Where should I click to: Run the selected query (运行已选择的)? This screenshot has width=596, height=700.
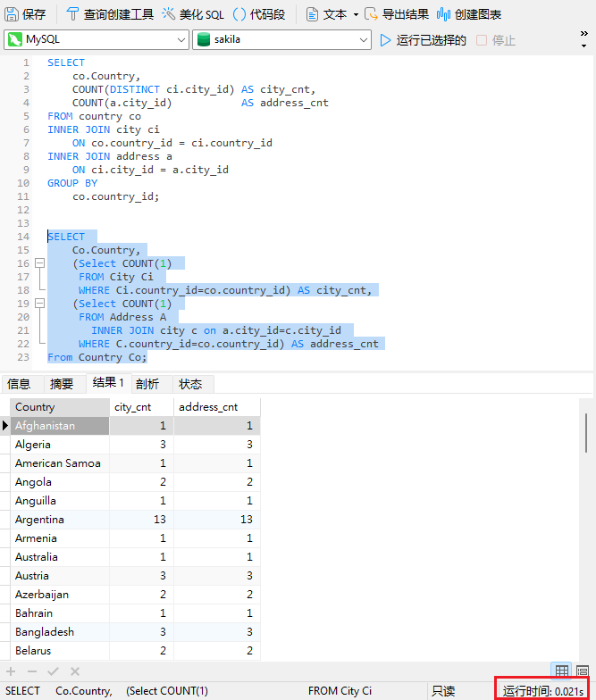(x=423, y=40)
